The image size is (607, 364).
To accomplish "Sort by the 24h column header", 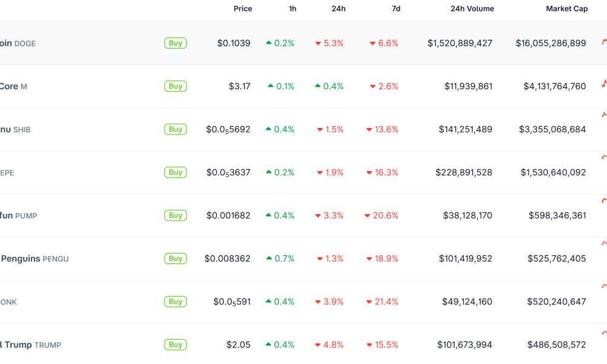I will point(338,8).
